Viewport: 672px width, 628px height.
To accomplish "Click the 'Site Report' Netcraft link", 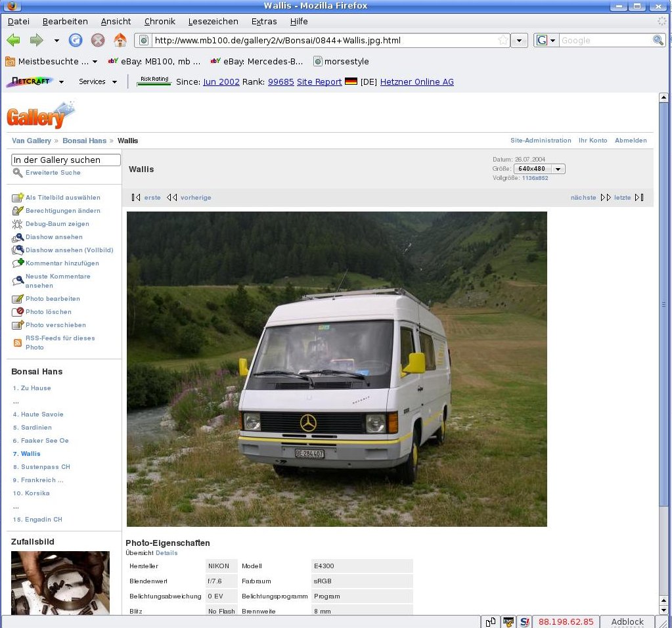I will click(x=319, y=82).
